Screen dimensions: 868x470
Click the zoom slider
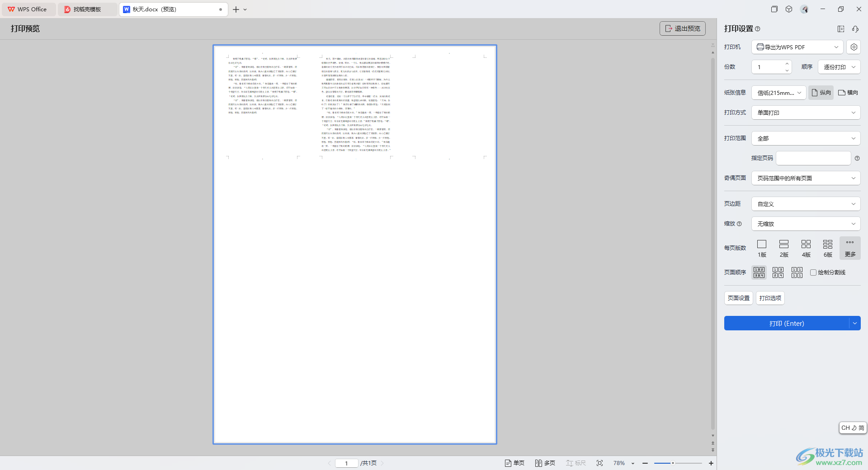click(678, 463)
